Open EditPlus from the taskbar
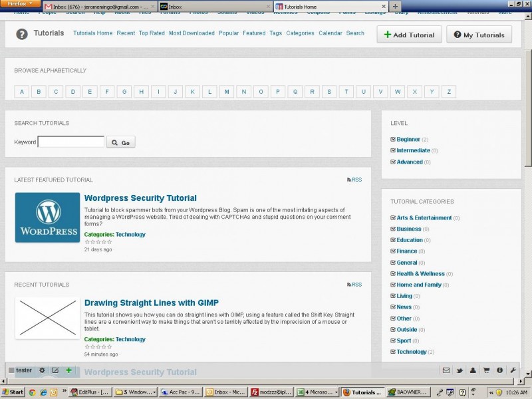The image size is (532, 399). coord(90,392)
